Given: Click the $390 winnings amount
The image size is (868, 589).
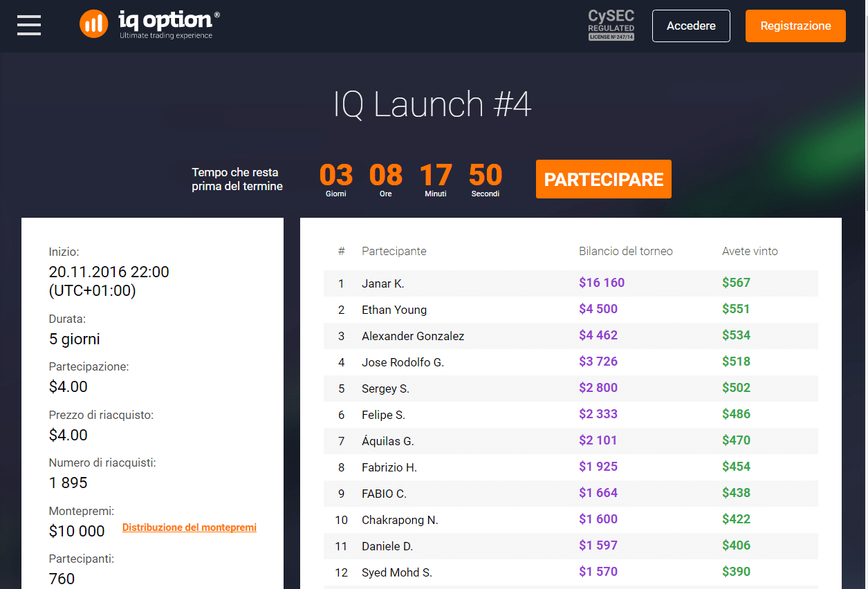Looking at the screenshot, I should pyautogui.click(x=736, y=572).
